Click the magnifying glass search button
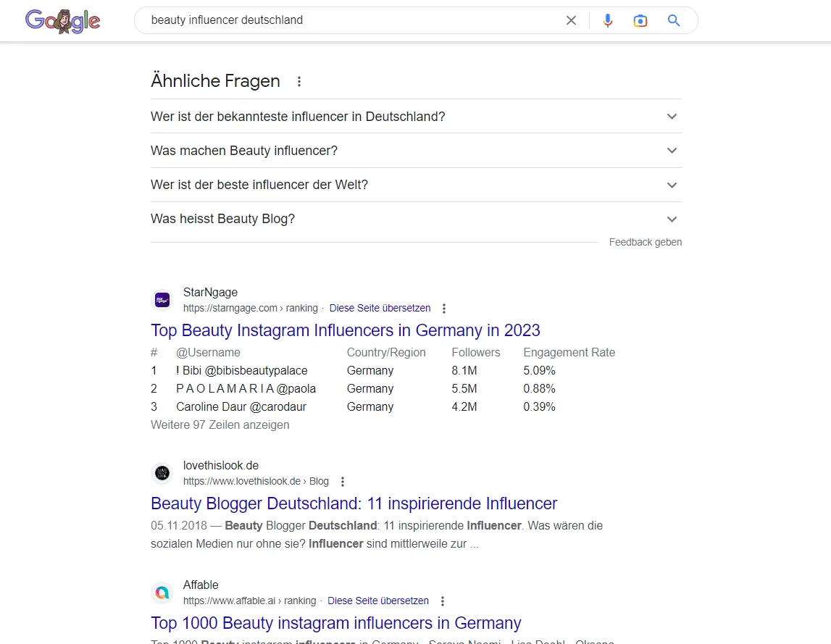 pyautogui.click(x=674, y=20)
